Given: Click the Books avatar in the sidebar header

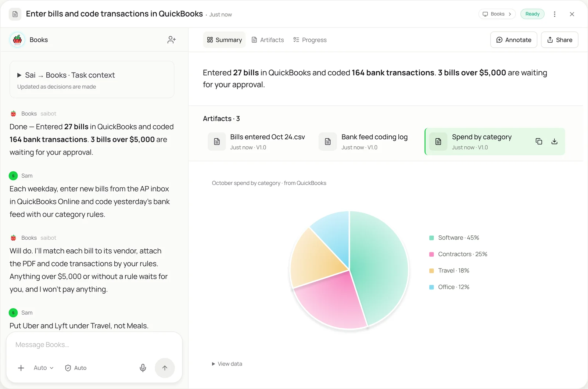Looking at the screenshot, I should tap(17, 40).
